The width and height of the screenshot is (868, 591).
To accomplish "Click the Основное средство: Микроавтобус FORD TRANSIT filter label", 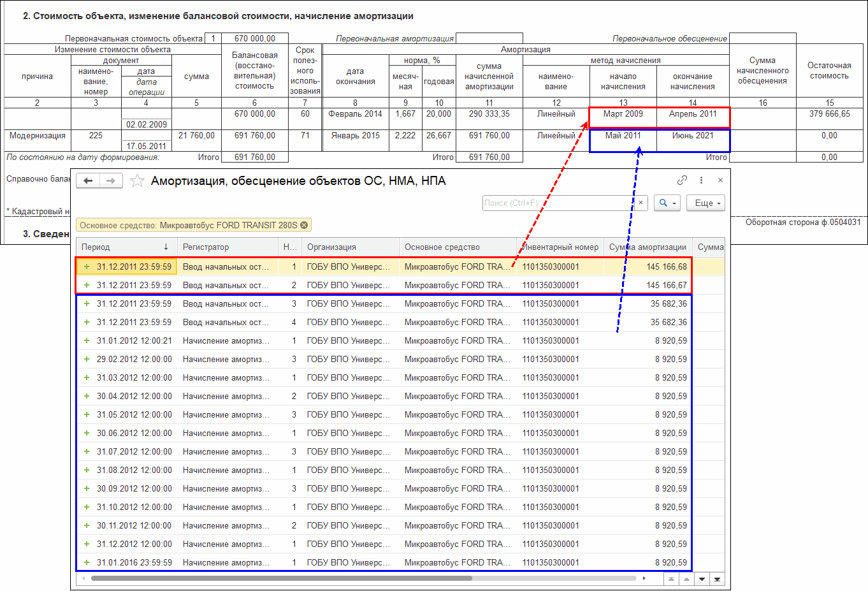I will pos(189,225).
